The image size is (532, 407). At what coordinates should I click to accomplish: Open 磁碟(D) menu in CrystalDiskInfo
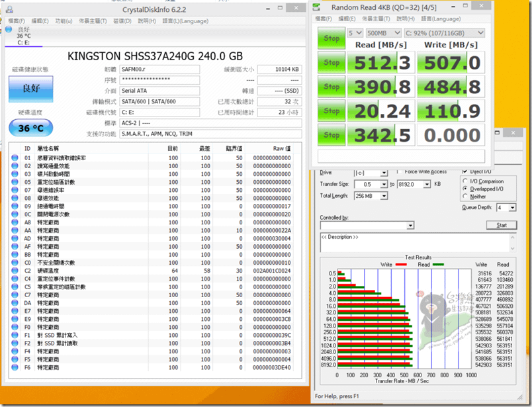click(122, 21)
